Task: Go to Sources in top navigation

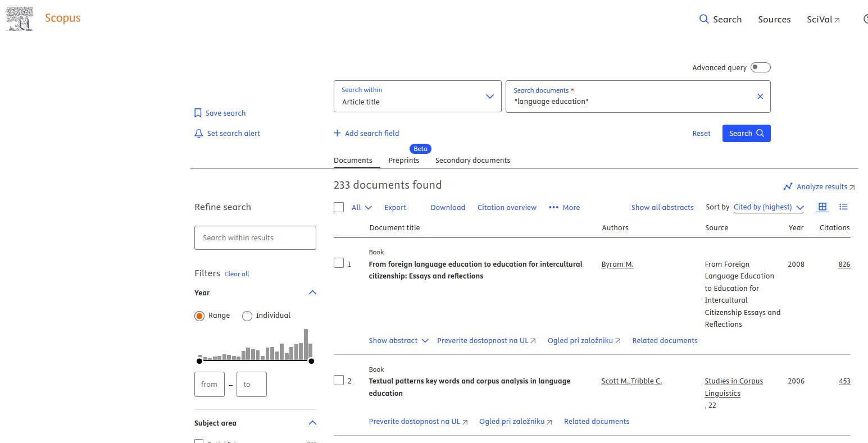Action: 774,19
